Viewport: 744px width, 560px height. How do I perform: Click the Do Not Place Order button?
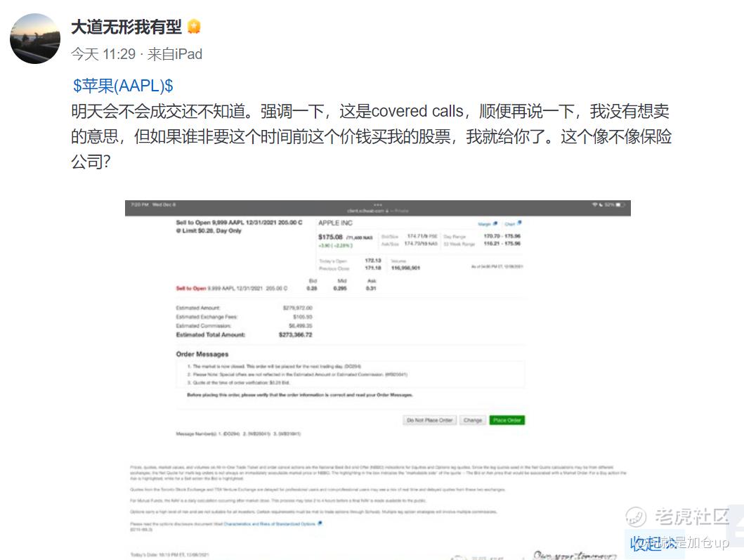(429, 420)
